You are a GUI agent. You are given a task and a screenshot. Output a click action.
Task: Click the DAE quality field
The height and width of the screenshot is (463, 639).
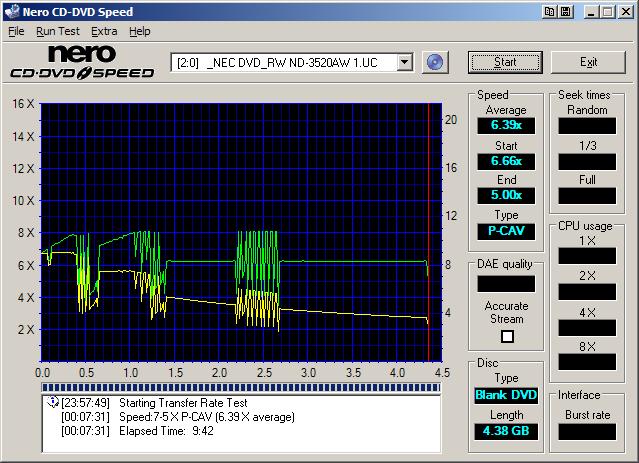tap(506, 284)
